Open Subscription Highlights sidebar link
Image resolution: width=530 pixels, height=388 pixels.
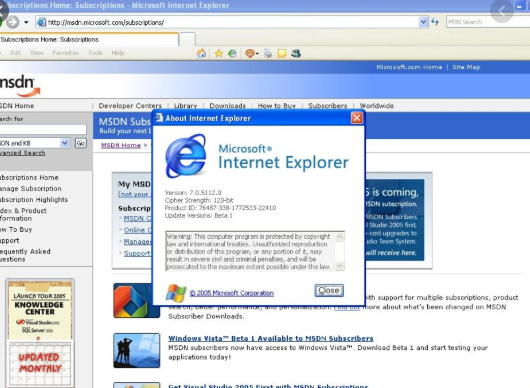pos(34,200)
